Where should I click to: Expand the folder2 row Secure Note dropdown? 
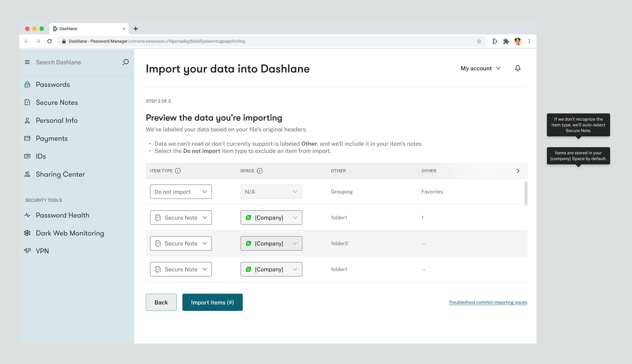pyautogui.click(x=181, y=243)
